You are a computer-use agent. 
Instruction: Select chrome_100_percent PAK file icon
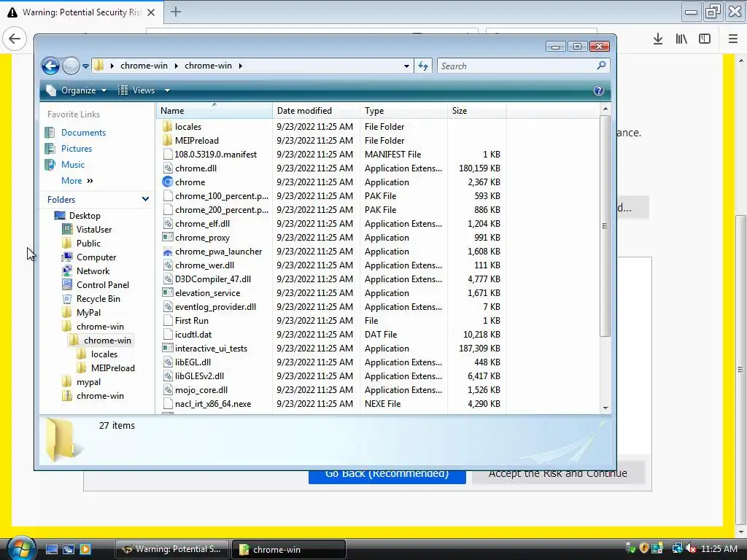167,195
